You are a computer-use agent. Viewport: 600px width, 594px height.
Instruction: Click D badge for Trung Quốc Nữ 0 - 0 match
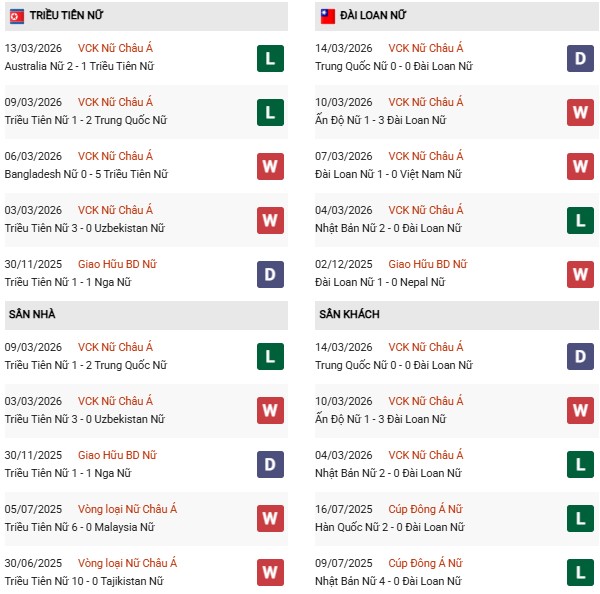click(581, 58)
